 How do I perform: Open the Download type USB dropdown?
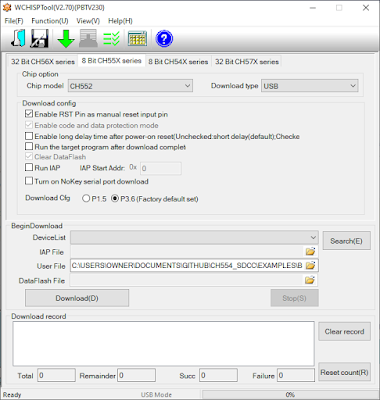click(x=310, y=86)
